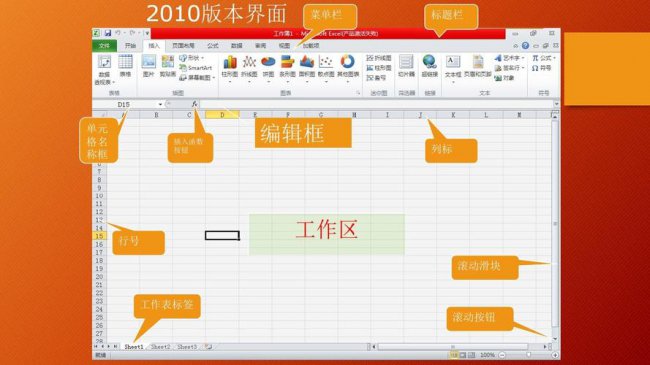
Task: Open the 屏幕截图 screenshot dropdown
Action: pyautogui.click(x=214, y=78)
